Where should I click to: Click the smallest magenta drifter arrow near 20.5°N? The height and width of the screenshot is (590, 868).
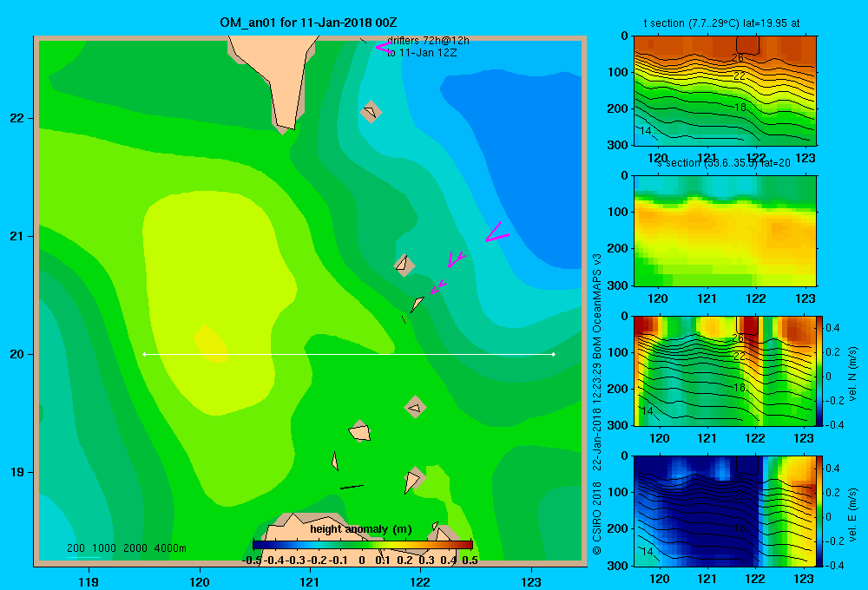point(437,286)
